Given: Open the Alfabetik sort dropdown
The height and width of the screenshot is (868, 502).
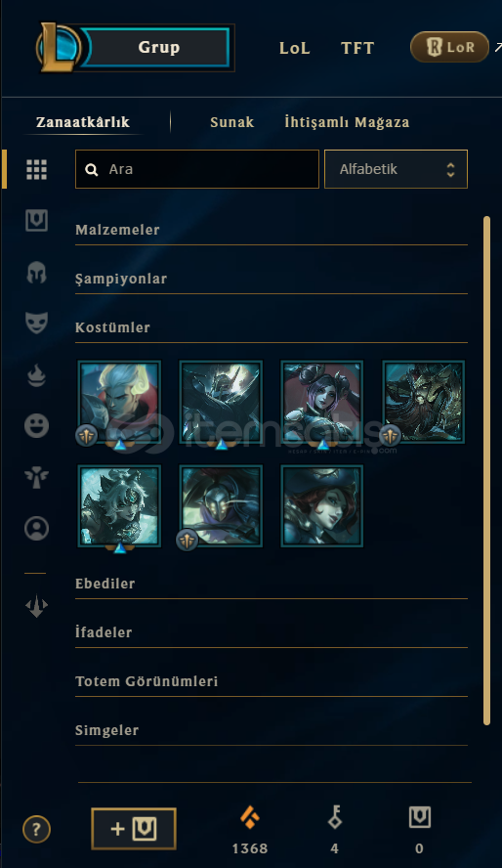Looking at the screenshot, I should pos(396,169).
